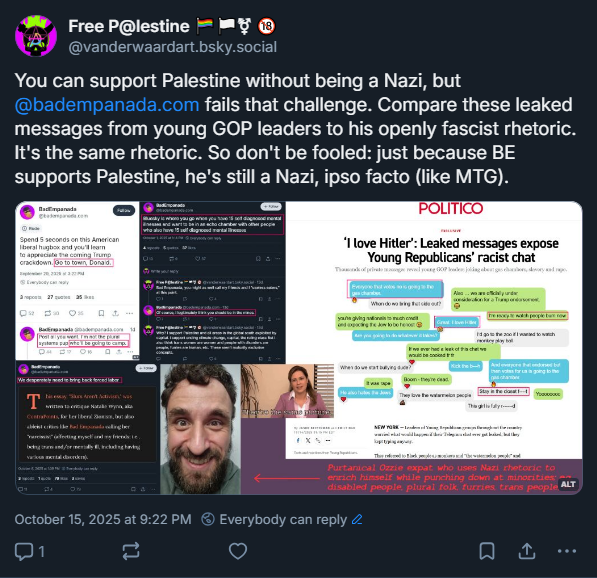
Task: Repost using the repost arrows icon
Action: click(131, 551)
